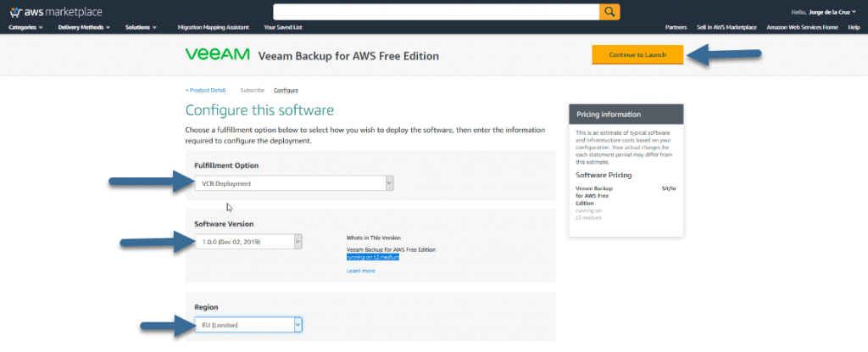Open the Delivery Methods menu
The image size is (868, 352).
click(84, 27)
